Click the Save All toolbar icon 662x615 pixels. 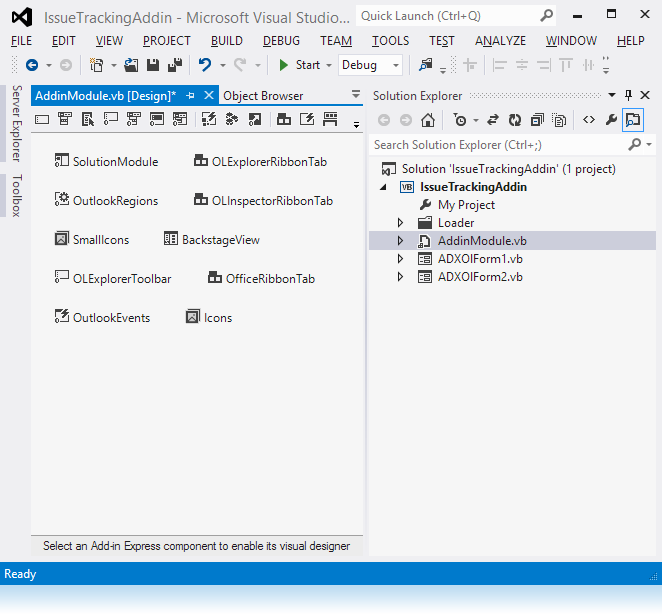(175, 65)
